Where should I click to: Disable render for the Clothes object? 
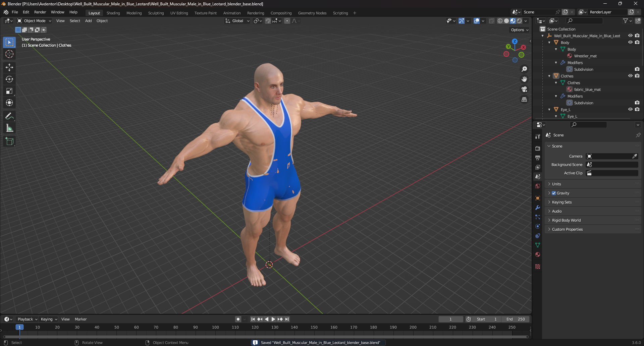(x=637, y=76)
